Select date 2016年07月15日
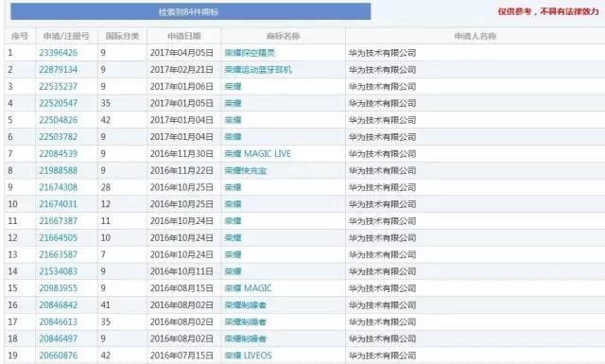 click(x=181, y=355)
